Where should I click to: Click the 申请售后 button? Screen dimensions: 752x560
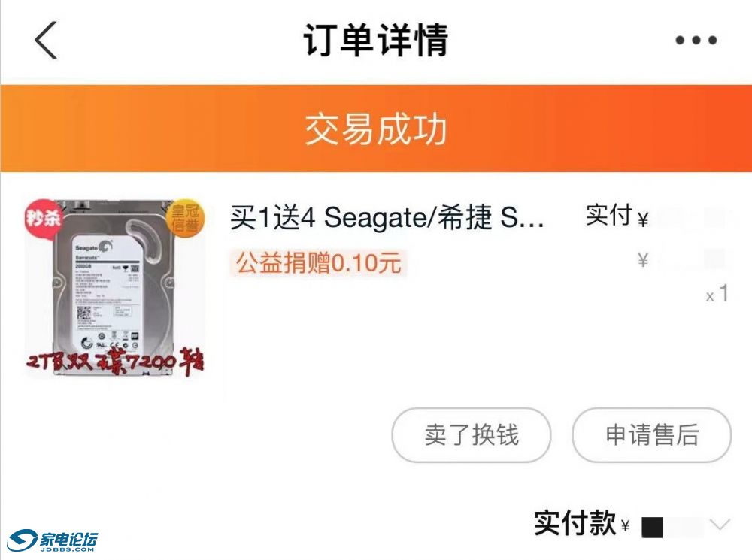[x=652, y=435]
